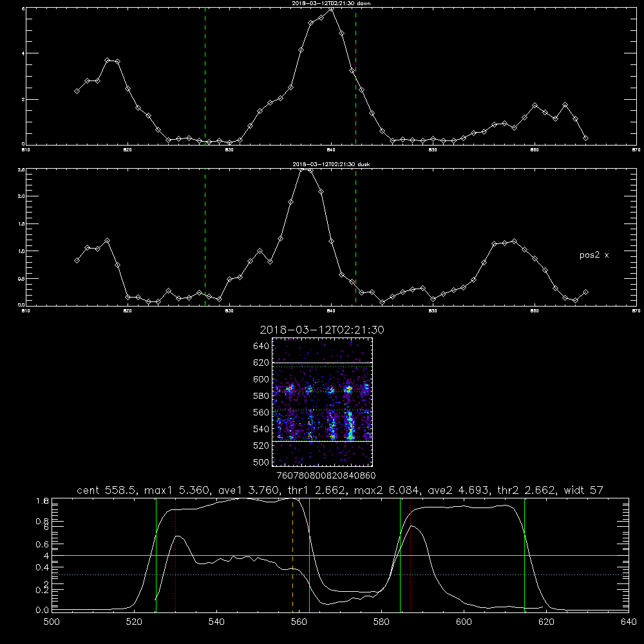The height and width of the screenshot is (644, 644).
Task: Click the timestamp title above the spectrogram image
Action: (x=322, y=330)
